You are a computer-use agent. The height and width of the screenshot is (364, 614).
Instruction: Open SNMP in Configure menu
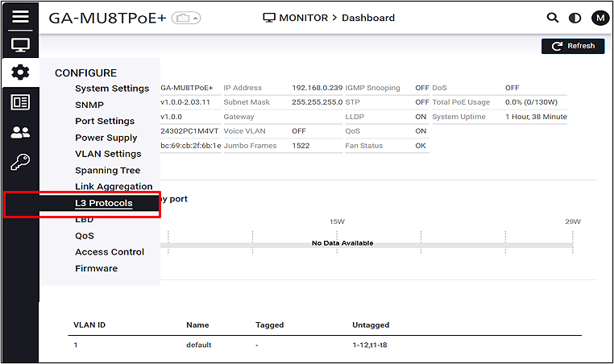pos(89,105)
